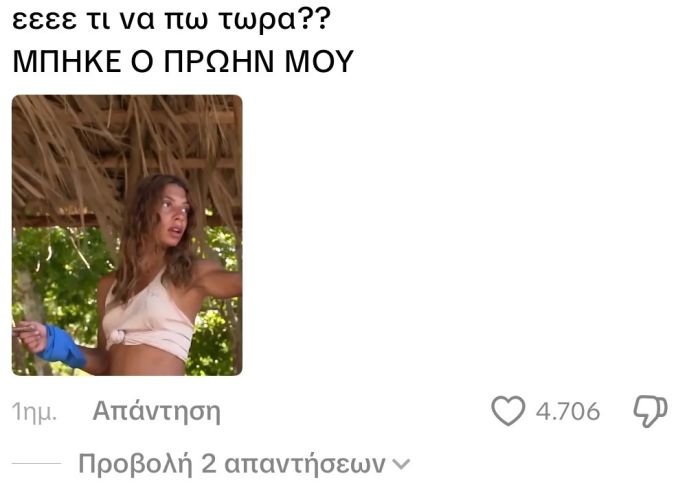
Task: Click the 4.706 like count
Action: [568, 411]
